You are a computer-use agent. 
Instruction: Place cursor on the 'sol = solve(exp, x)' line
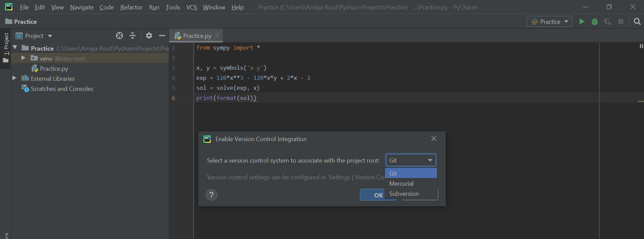[x=228, y=88]
